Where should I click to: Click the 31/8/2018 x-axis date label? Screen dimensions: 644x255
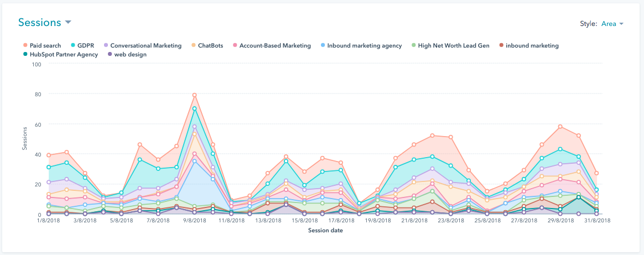pos(597,221)
